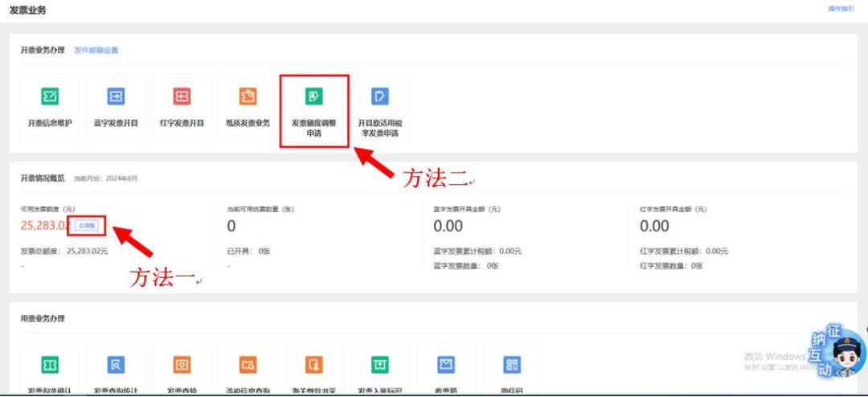Click red 25,283.02 quota amount
Image resolution: width=868 pixels, height=397 pixels.
pos(45,225)
